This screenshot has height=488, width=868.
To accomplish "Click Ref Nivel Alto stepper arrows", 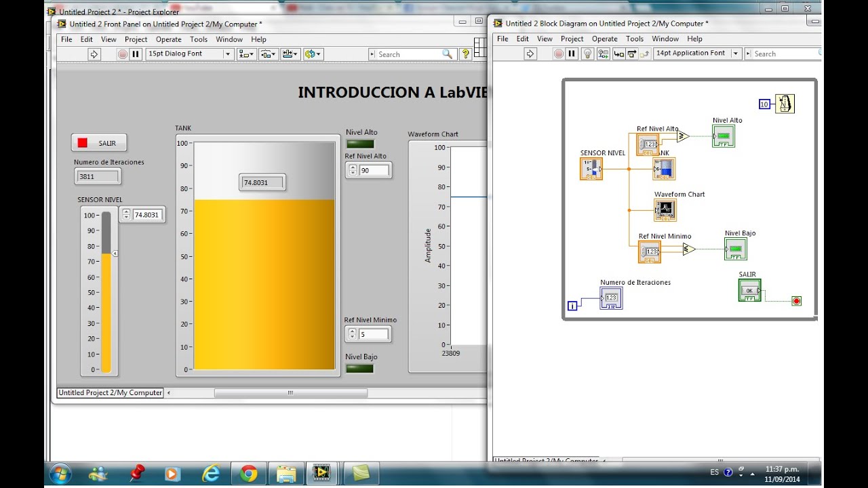I will click(x=352, y=170).
